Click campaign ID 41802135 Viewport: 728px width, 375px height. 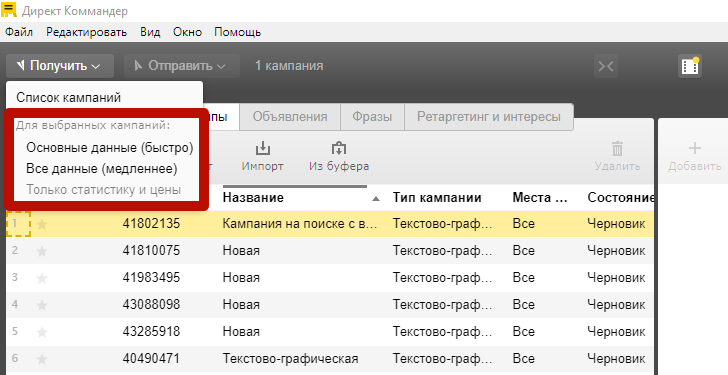151,224
